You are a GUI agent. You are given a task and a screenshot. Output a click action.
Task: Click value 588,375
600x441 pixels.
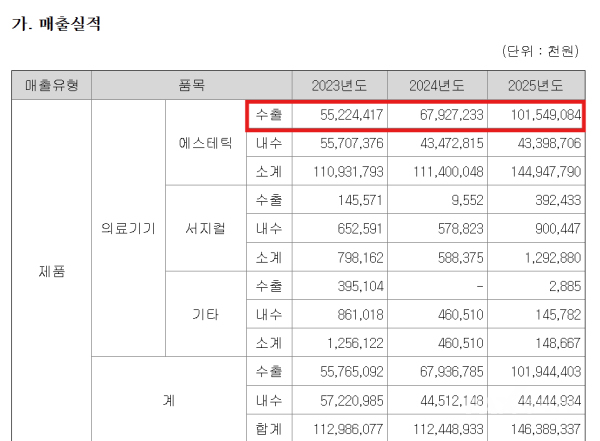(x=461, y=258)
